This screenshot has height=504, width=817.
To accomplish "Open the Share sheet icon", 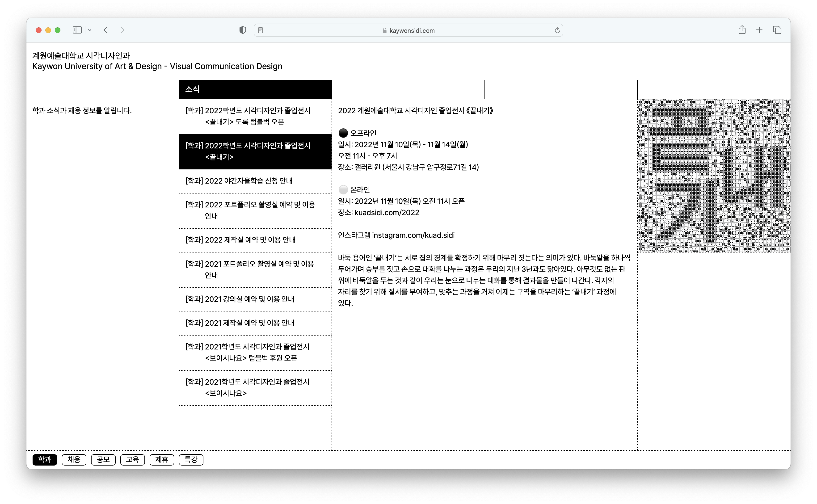I will pyautogui.click(x=742, y=30).
